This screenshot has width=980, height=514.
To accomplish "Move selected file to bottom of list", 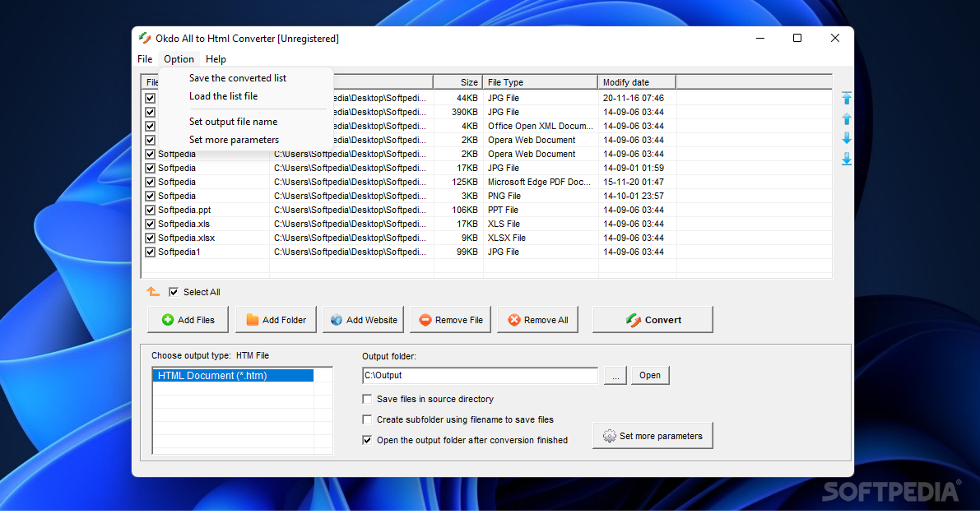I will 846,160.
